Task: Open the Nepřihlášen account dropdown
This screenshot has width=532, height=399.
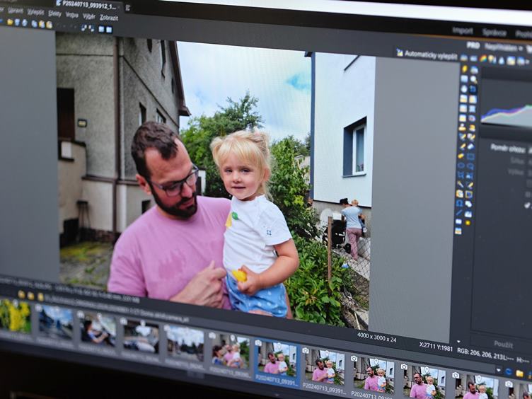Action: pyautogui.click(x=504, y=47)
